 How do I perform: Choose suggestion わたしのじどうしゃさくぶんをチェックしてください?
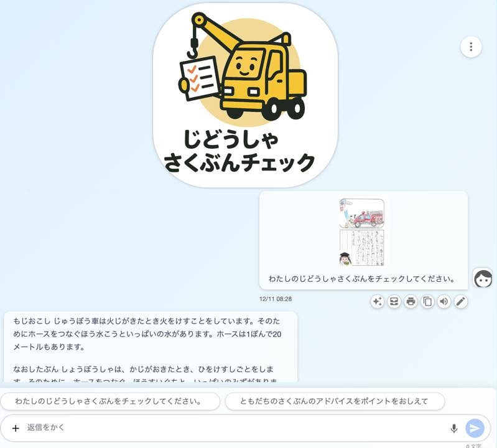pos(110,401)
